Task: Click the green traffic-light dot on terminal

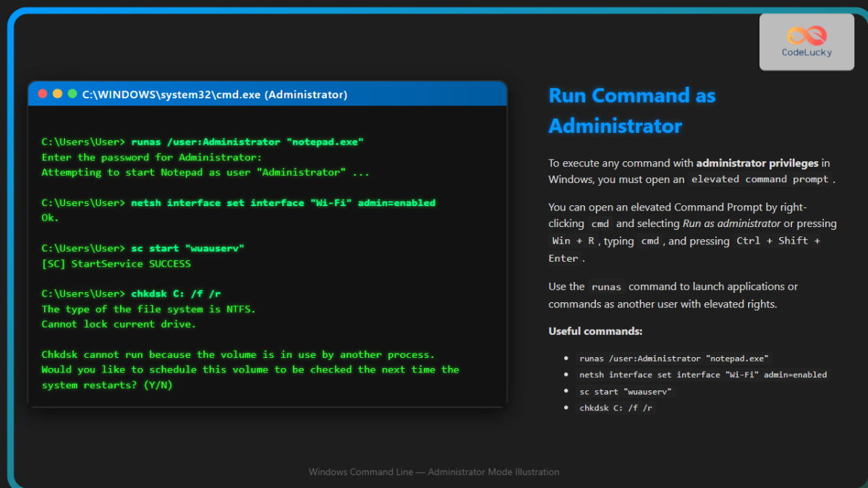Action: pos(72,93)
